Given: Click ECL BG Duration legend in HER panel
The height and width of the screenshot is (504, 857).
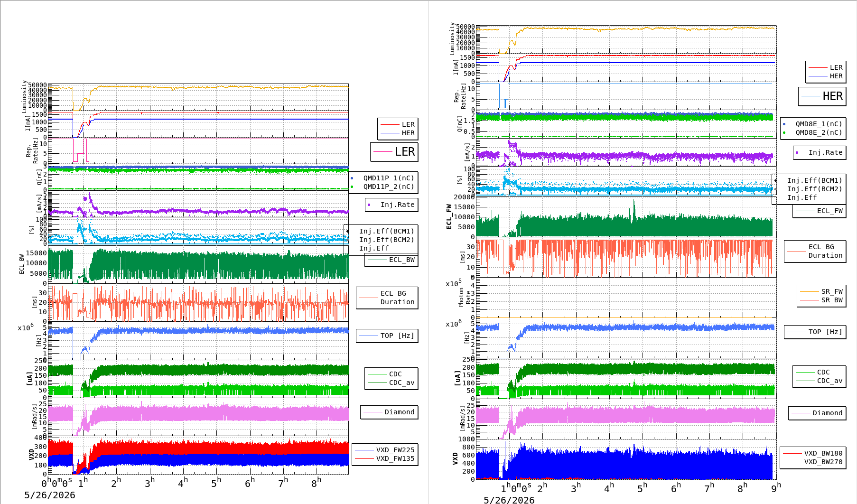Looking at the screenshot, I should click(x=825, y=251).
